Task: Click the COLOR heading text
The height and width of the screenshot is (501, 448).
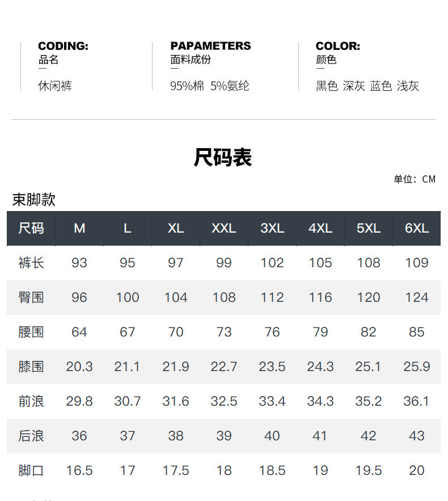Action: pos(338,46)
